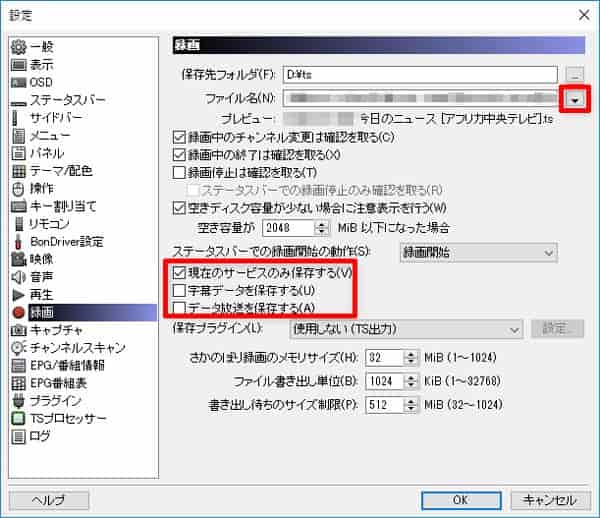Click the キャンセル button

pyautogui.click(x=549, y=500)
